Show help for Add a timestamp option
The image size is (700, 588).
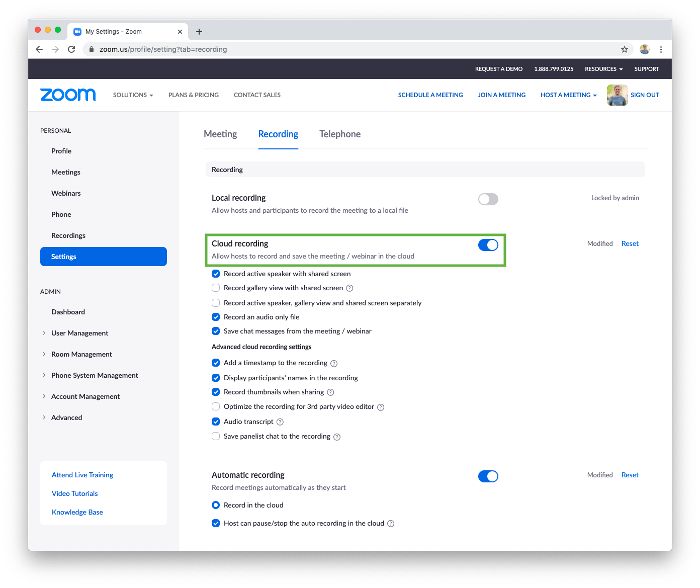click(334, 363)
